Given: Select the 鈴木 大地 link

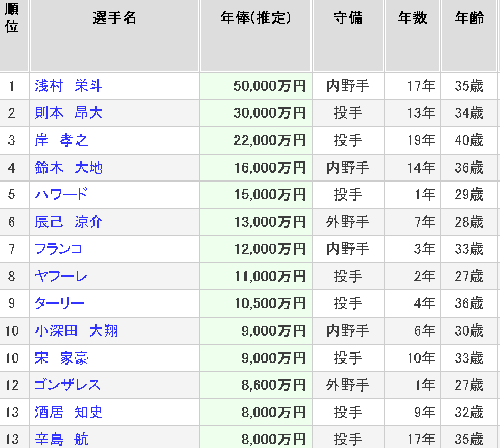Looking at the screenshot, I should (69, 168).
